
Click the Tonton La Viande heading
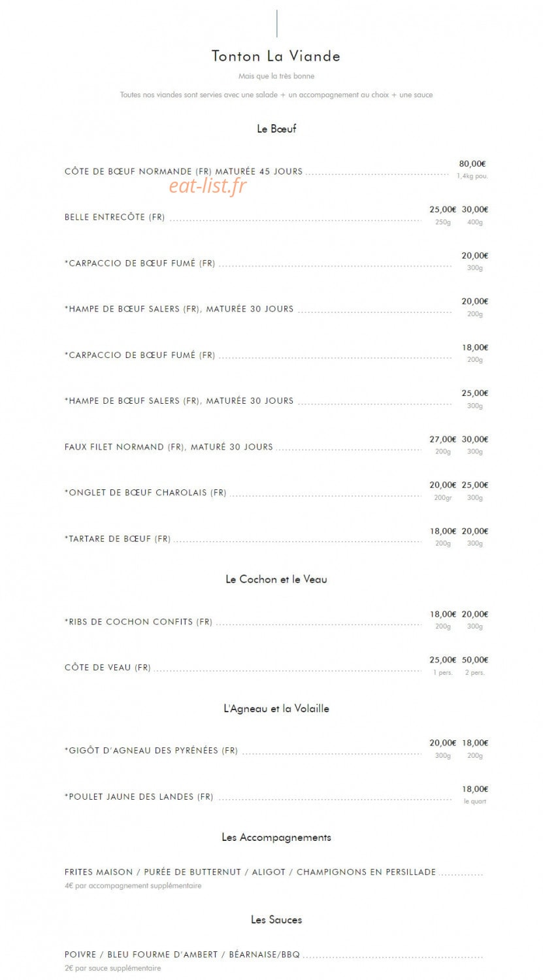276,56
